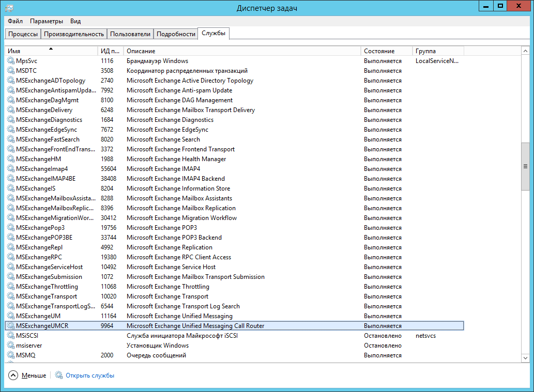Click the gear icon for MSiSCSI

(11, 336)
